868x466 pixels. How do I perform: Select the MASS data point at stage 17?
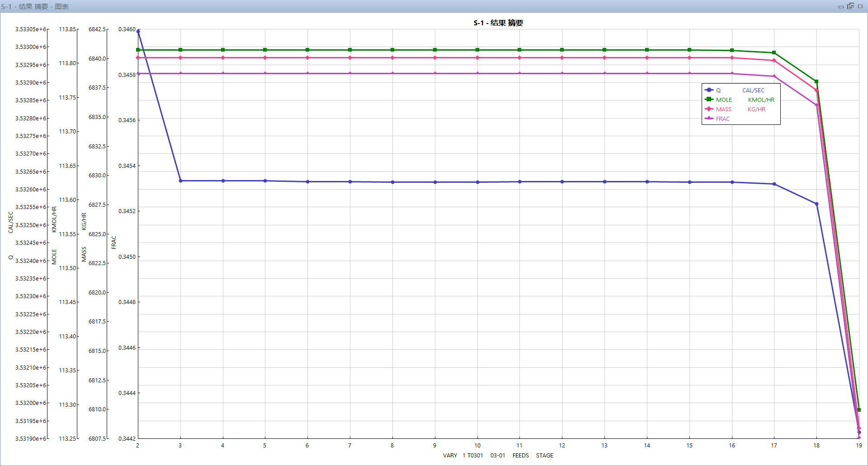774,61
